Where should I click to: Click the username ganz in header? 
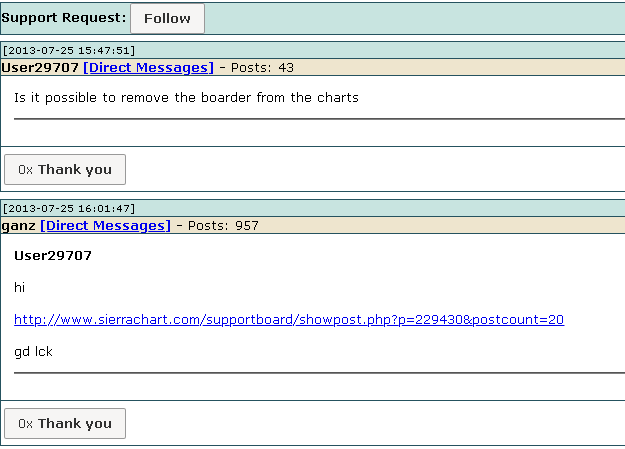18,225
